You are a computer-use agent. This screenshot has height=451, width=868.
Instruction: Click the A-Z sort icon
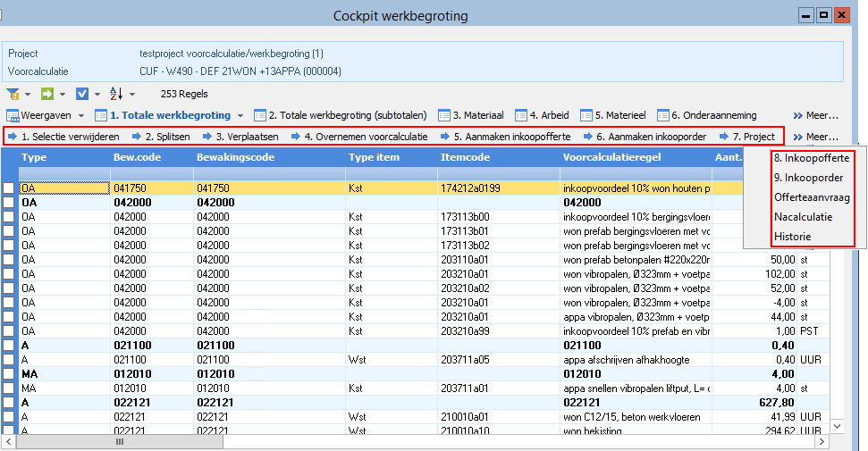116,94
